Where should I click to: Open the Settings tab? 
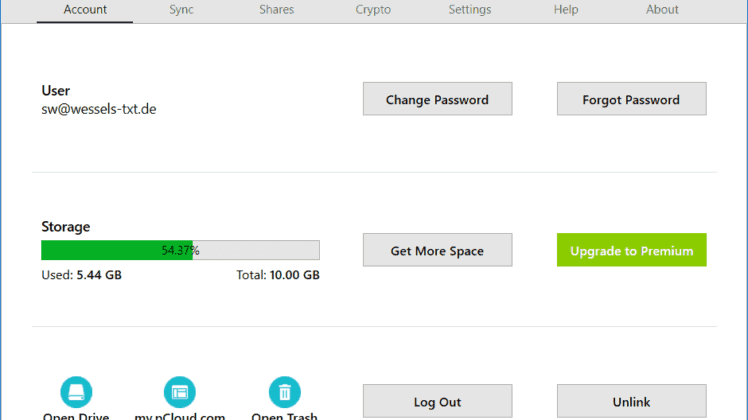coord(469,10)
